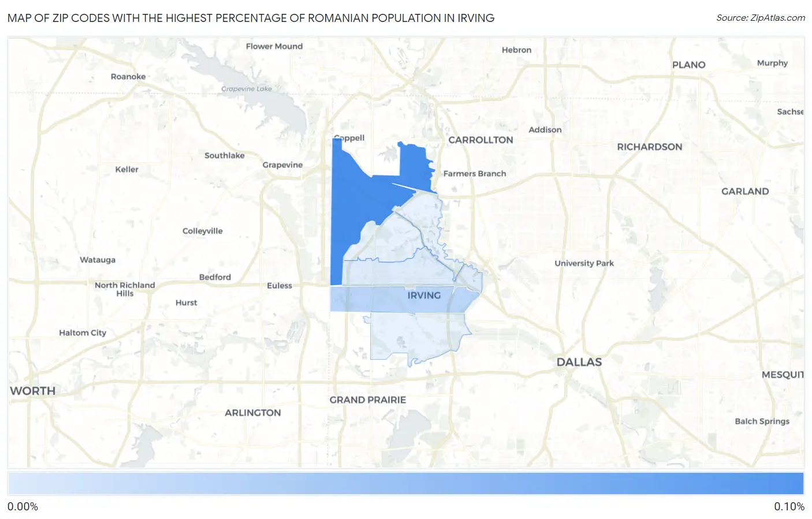Click the '0.00%' legend minimum label
Screen dimensions: 812x519
point(23,507)
